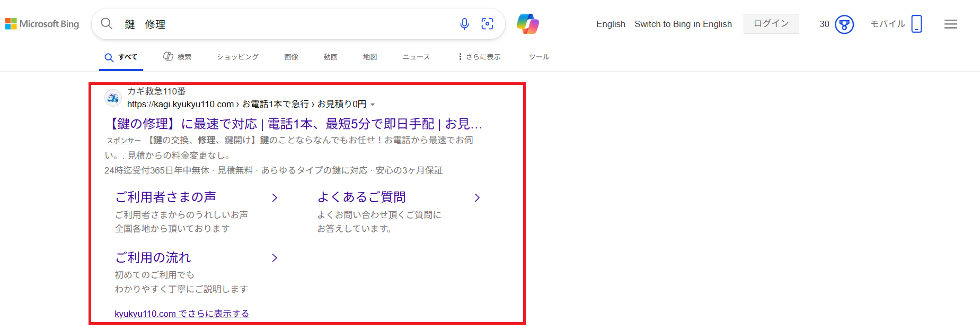Click the カギ救急110番 site name
Image resolution: width=980 pixels, height=329 pixels.
coord(156,91)
